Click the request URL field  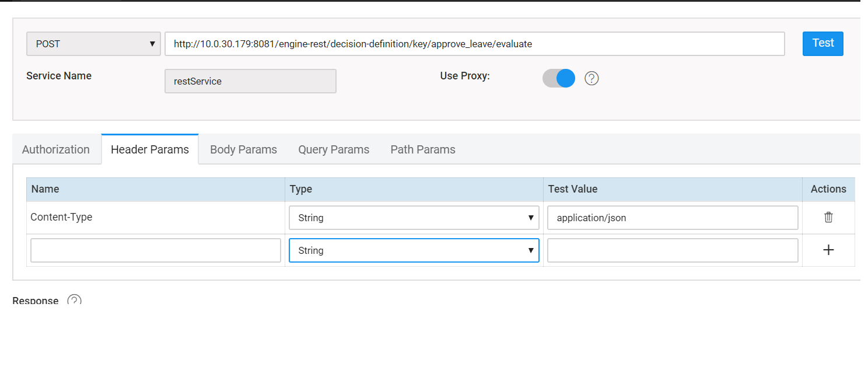tap(474, 44)
